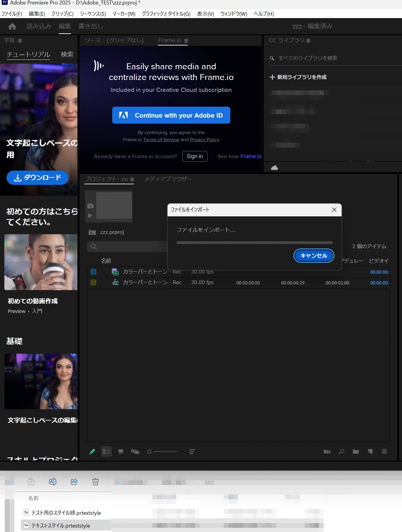The height and width of the screenshot is (532, 402).
Task: Switch to 読み込み workspace tab
Action: tap(39, 26)
